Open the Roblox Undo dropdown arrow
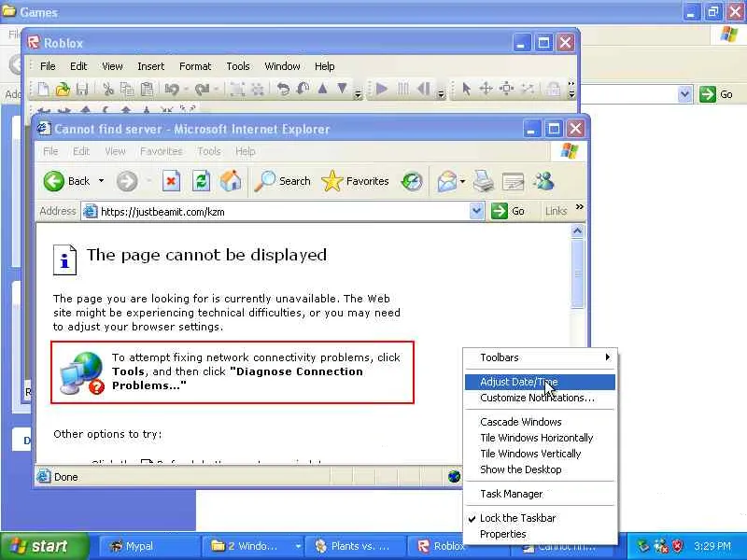The width and height of the screenshot is (747, 560). 186,89
